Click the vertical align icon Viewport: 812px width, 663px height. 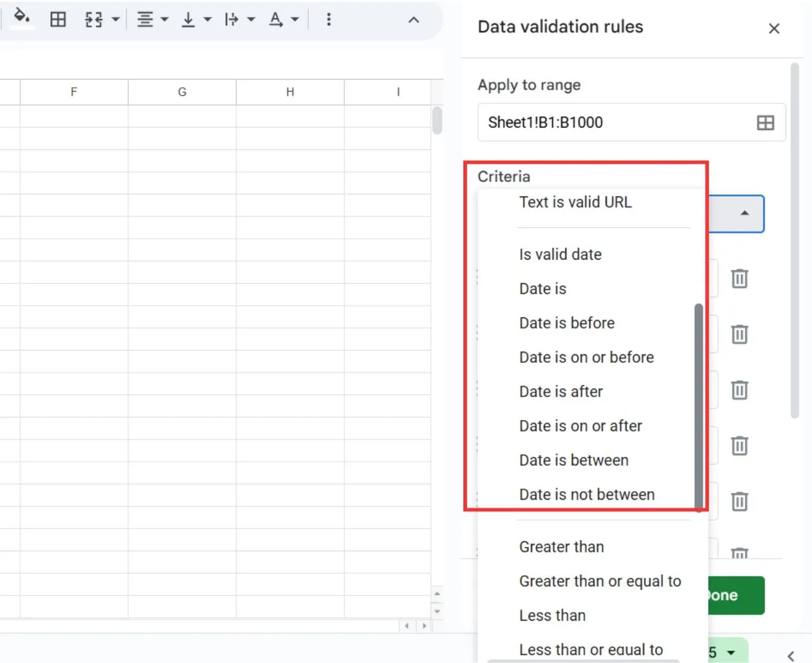[x=188, y=20]
